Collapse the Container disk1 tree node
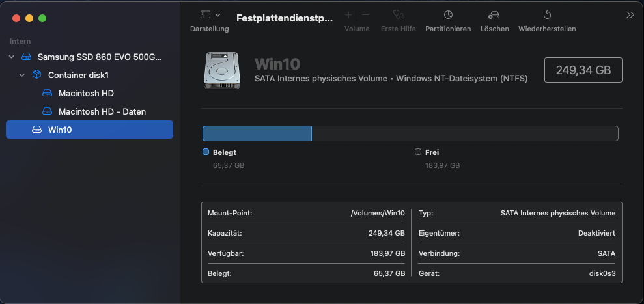The width and height of the screenshot is (644, 304). pos(22,75)
